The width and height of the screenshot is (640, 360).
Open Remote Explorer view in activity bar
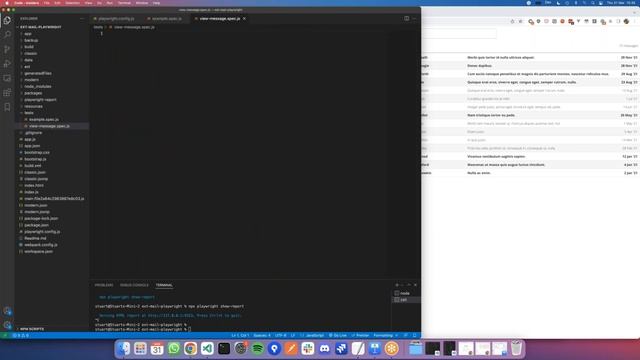click(x=7, y=78)
